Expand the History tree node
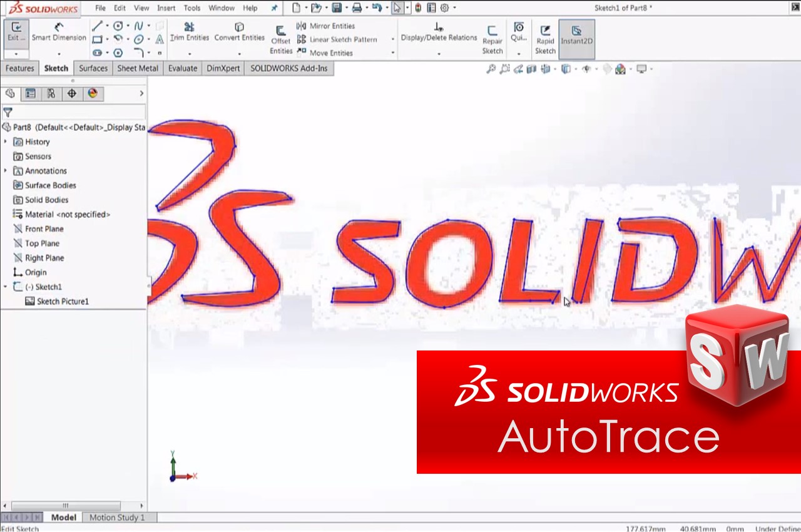Image resolution: width=801 pixels, height=532 pixels. [6, 142]
